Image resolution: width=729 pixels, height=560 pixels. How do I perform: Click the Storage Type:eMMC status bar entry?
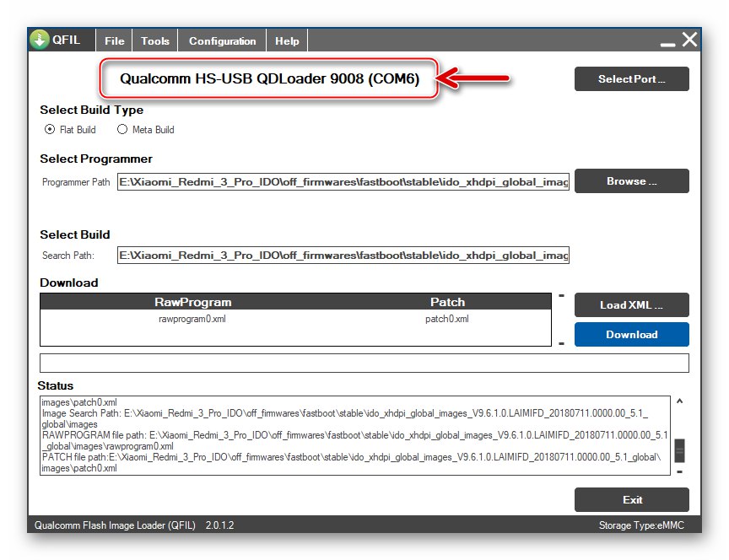click(641, 525)
